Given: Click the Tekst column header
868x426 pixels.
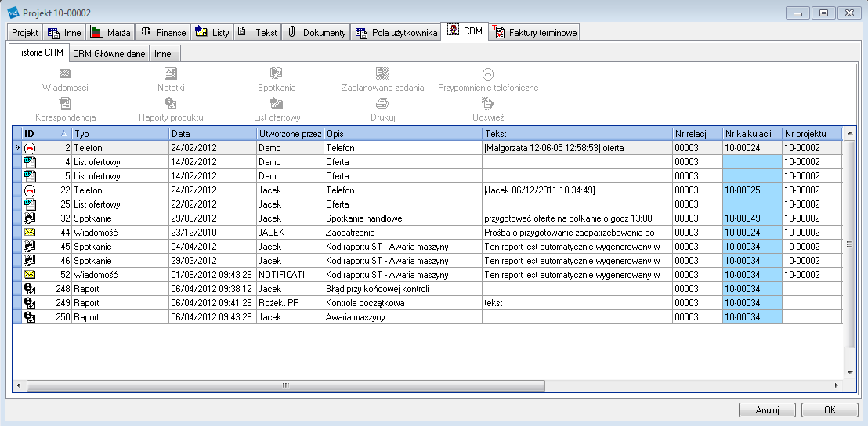Looking at the screenshot, I should click(x=577, y=134).
